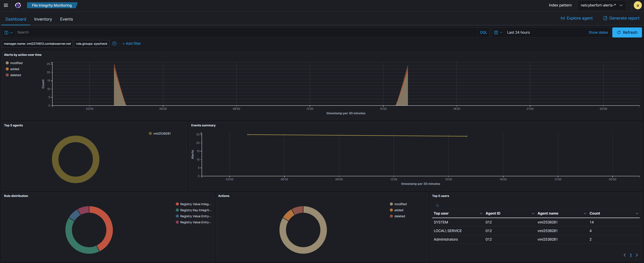Toggle deleted series in Alerts by action legend
Viewport: 644px width, 263px height.
point(13,75)
